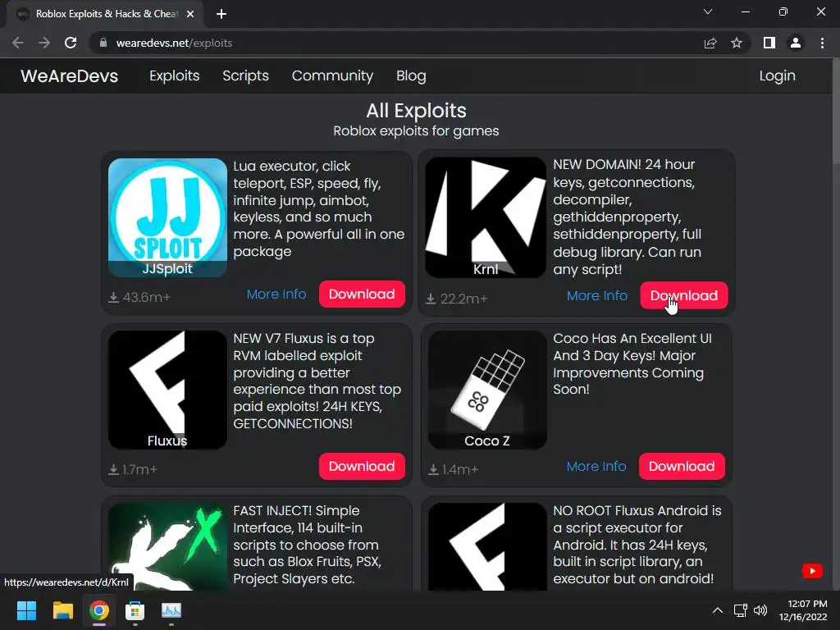Click the 1.4m+ download count

point(453,470)
